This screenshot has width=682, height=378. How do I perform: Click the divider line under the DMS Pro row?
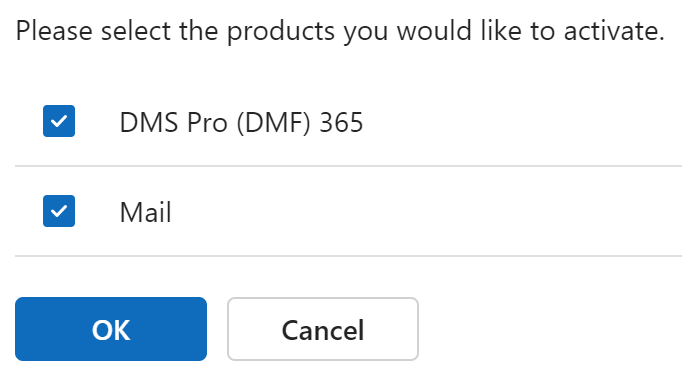348,166
